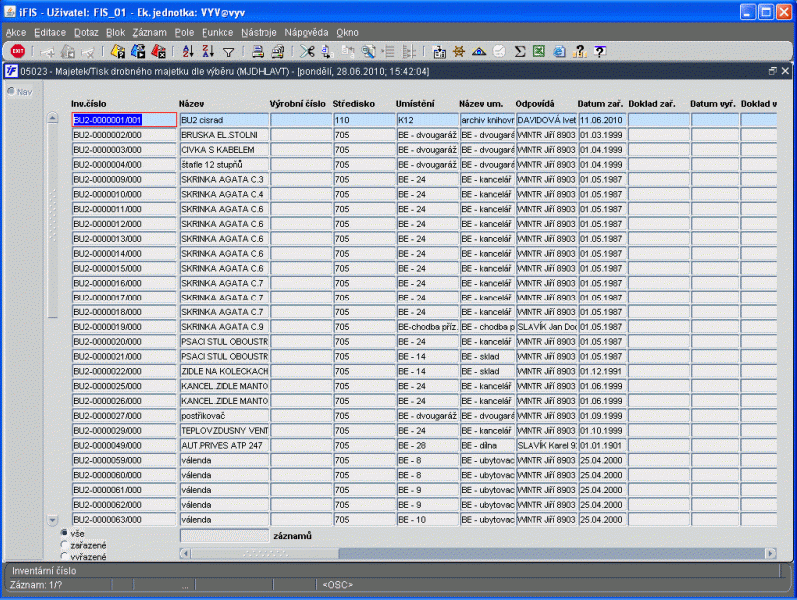
Task: Click the printer icon in toolbar
Action: [x=257, y=51]
